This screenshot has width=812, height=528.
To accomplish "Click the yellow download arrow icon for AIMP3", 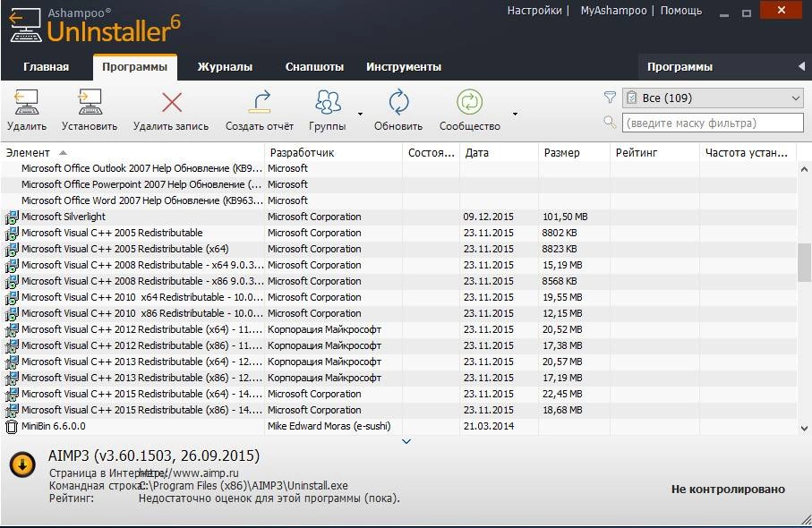I will (x=22, y=464).
